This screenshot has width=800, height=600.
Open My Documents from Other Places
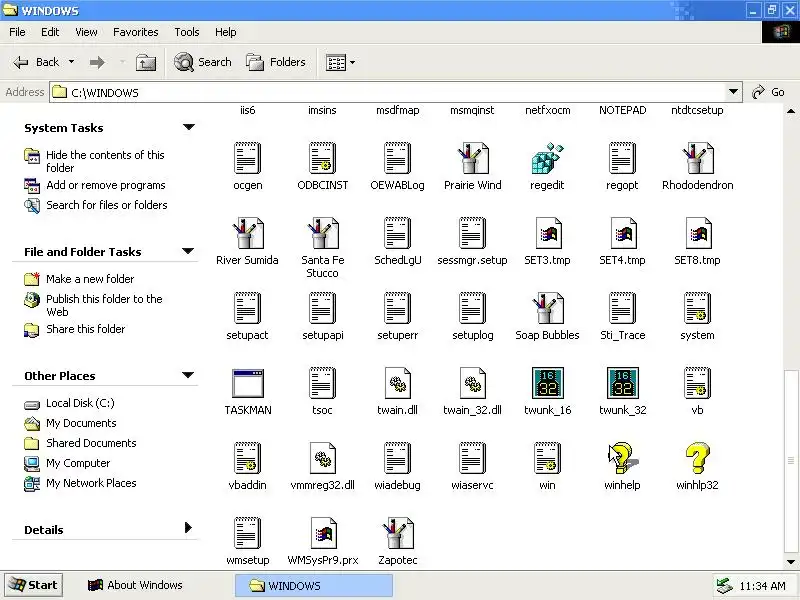coord(81,423)
